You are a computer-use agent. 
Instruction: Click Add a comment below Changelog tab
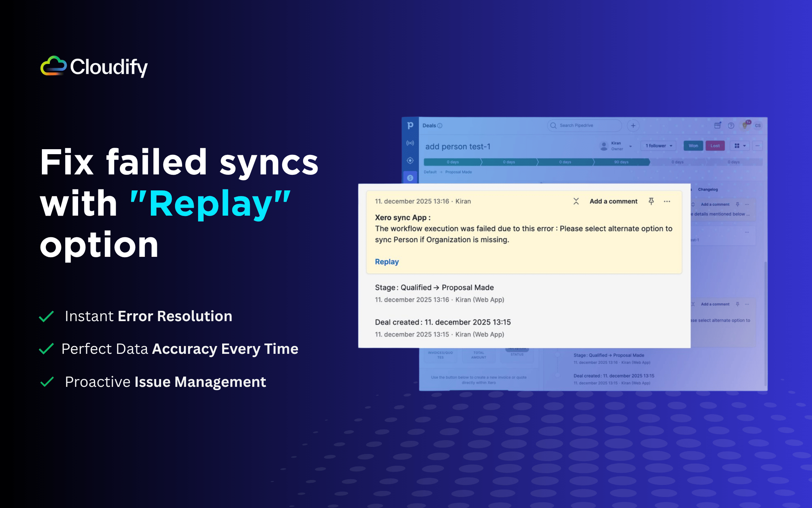tap(715, 204)
